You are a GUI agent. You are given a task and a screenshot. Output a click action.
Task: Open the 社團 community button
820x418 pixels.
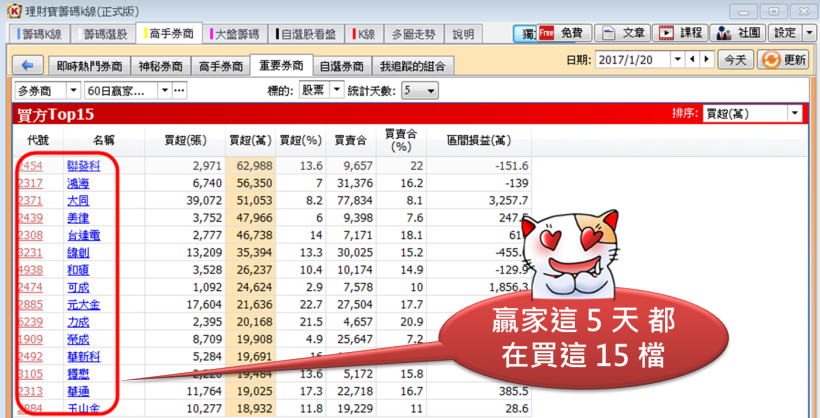point(737,33)
